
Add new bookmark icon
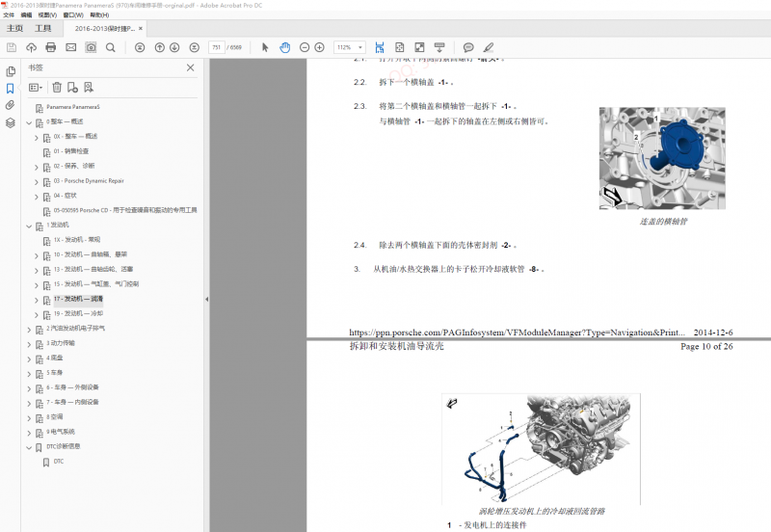tap(73, 88)
